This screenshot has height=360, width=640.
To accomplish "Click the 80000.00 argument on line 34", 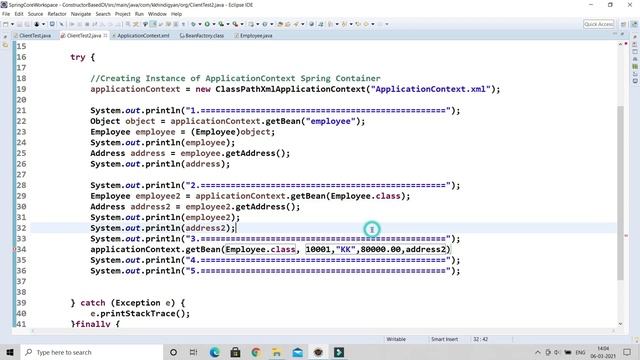I will (380, 249).
